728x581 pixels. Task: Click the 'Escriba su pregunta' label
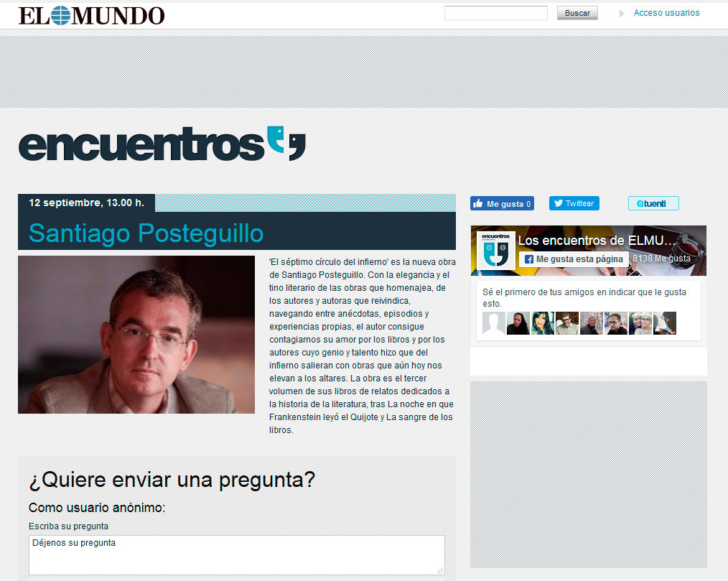[69, 526]
